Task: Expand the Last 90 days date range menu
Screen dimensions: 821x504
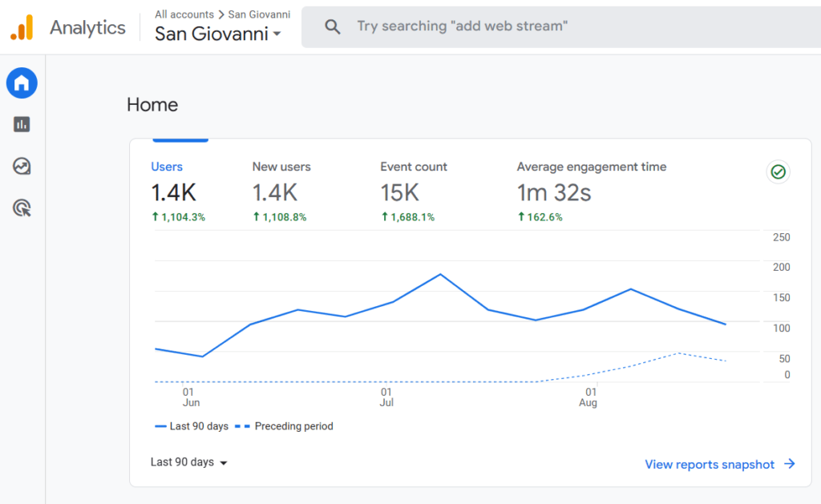Action: (188, 462)
